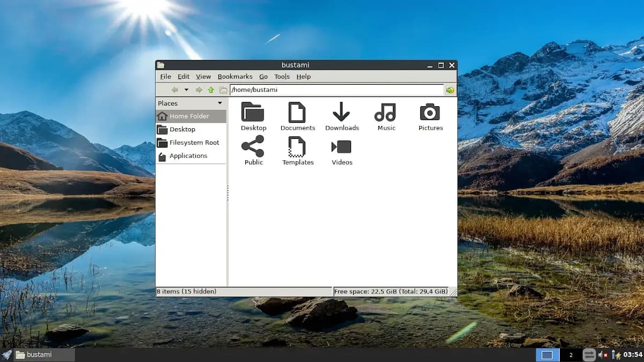Select the Pictures camera folder icon
Screen dimensions: 644x362
click(x=430, y=113)
